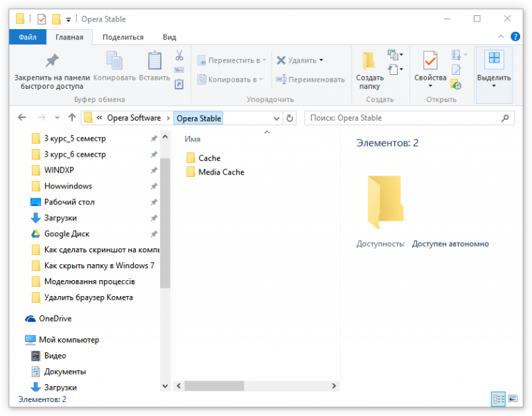Open Help via blue question icon

coord(515,36)
